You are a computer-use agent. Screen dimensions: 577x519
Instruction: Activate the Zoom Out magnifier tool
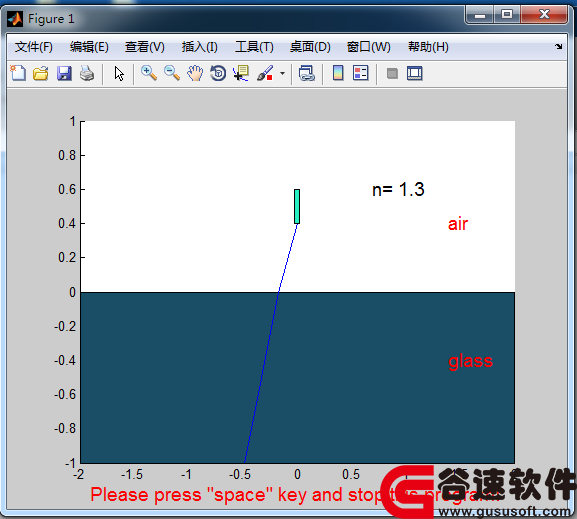172,73
